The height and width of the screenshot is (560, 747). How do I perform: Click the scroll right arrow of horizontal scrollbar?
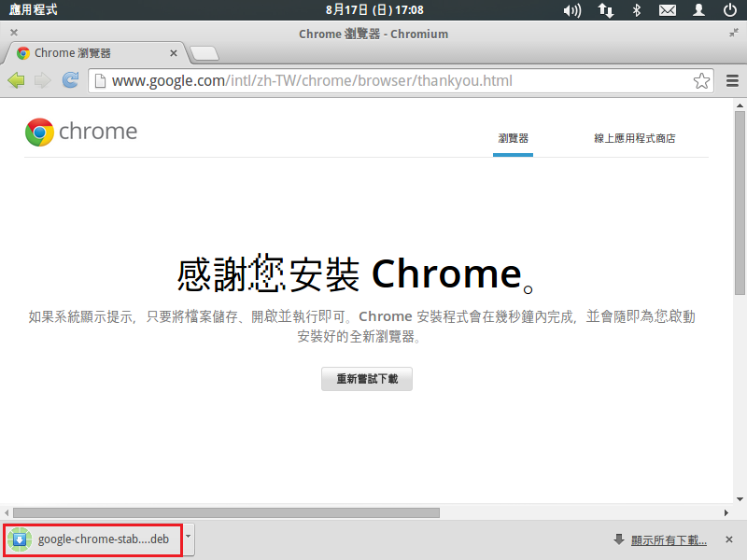coord(726,512)
